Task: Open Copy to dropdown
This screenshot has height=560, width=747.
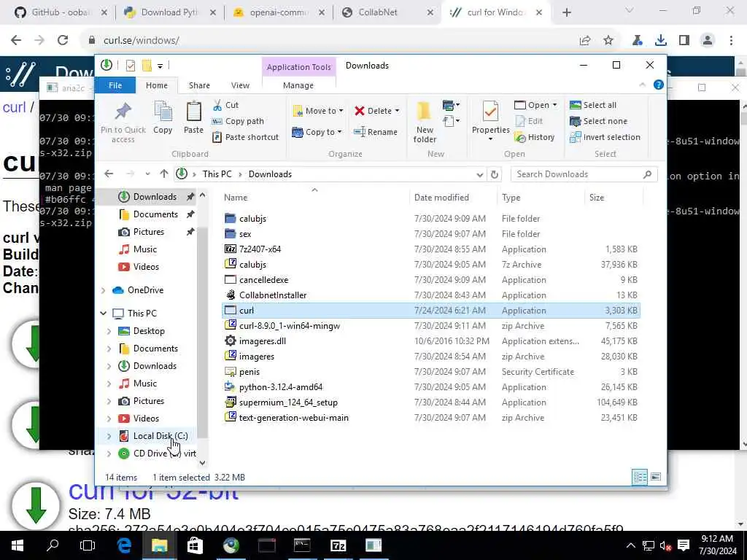Action: point(317,132)
